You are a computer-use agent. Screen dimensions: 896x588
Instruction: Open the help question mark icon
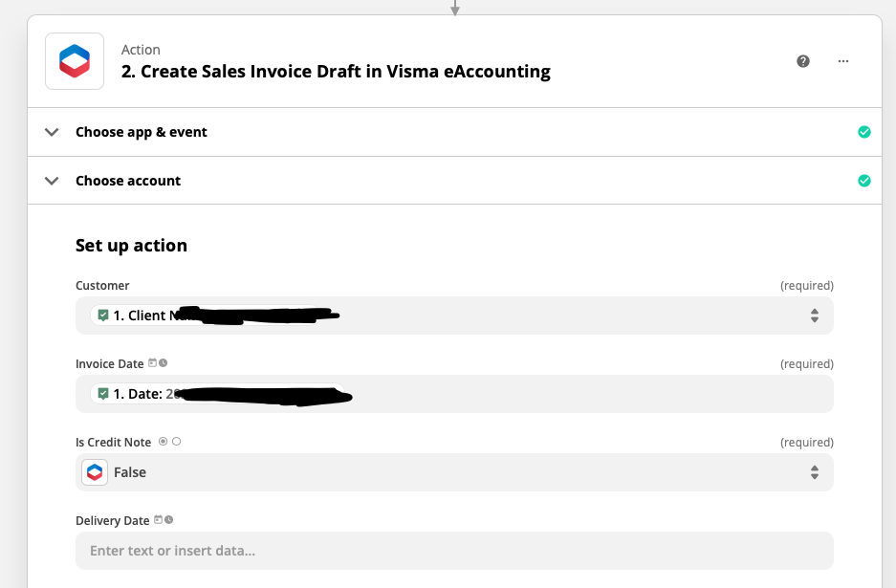click(803, 61)
